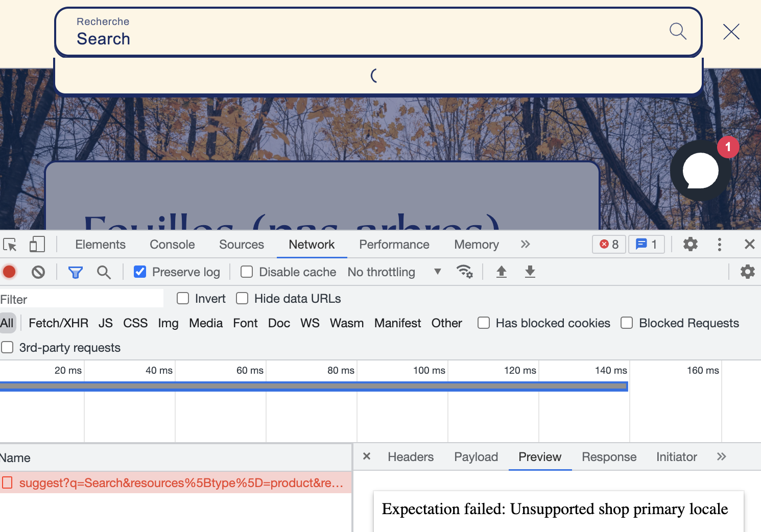
Task: Open Network panel settings gear
Action: tap(748, 272)
